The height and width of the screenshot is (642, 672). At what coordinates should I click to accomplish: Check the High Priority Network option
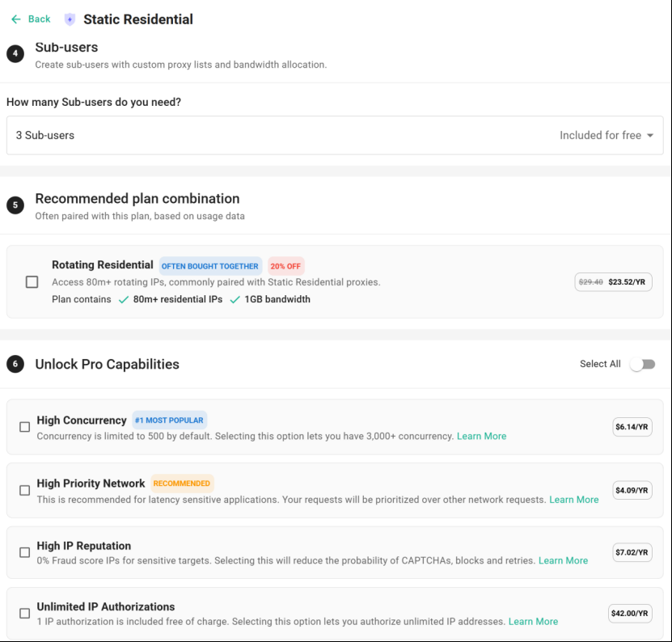pos(25,490)
